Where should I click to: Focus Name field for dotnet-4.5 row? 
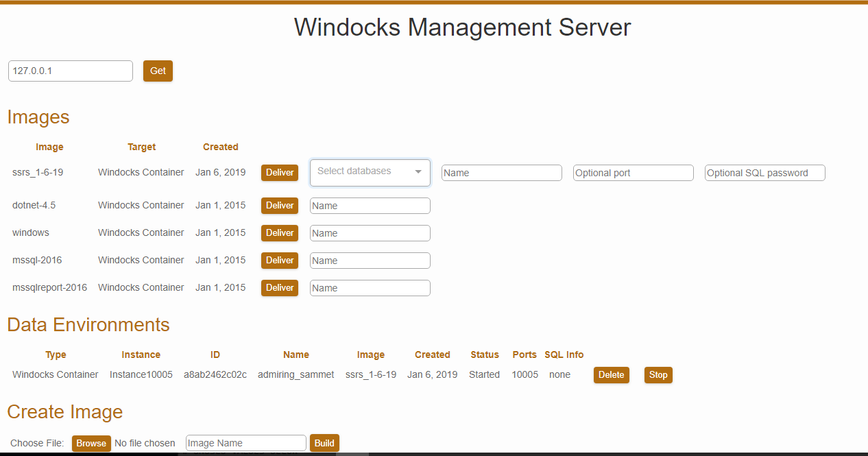click(370, 206)
